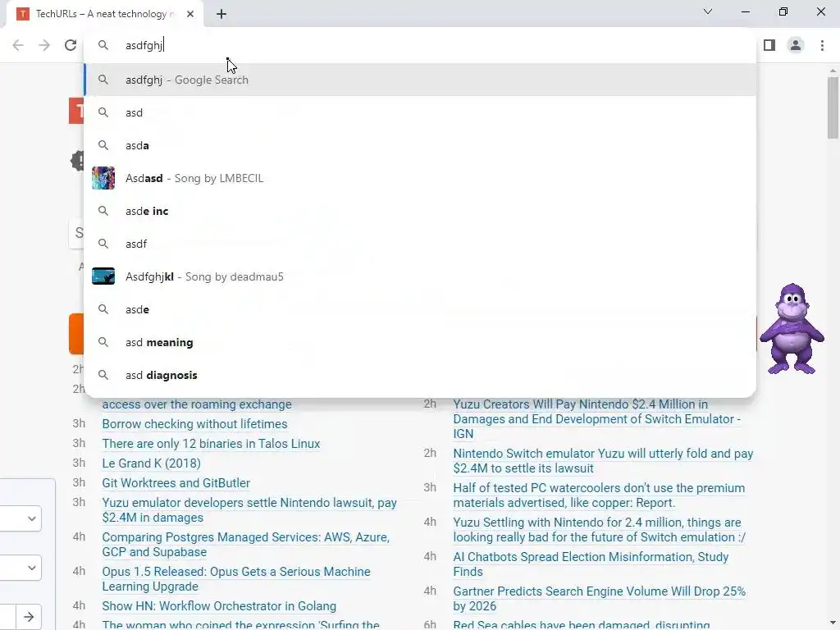This screenshot has width=840, height=630.
Task: Open 'Git Worktrees and GitButler' link
Action: point(176,482)
